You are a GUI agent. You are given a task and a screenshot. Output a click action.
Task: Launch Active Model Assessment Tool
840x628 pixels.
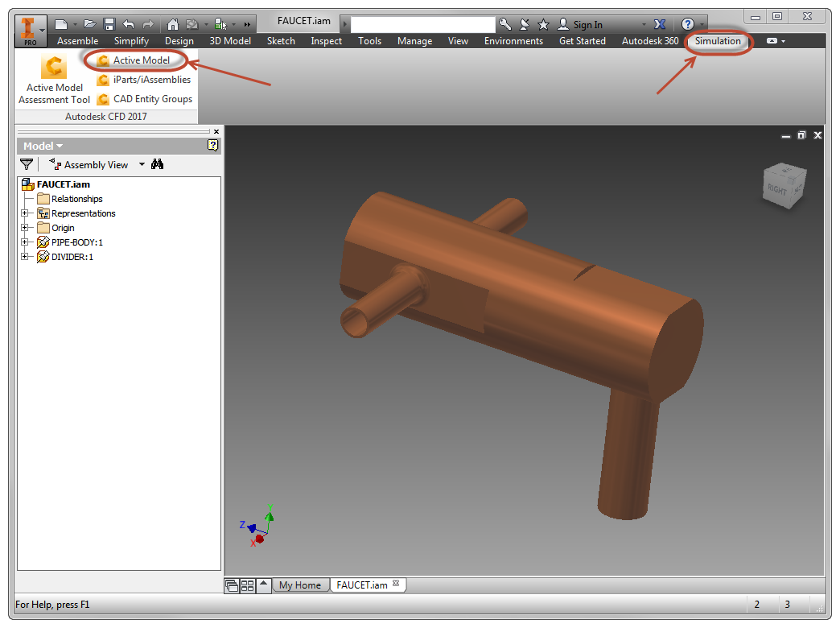[x=54, y=80]
